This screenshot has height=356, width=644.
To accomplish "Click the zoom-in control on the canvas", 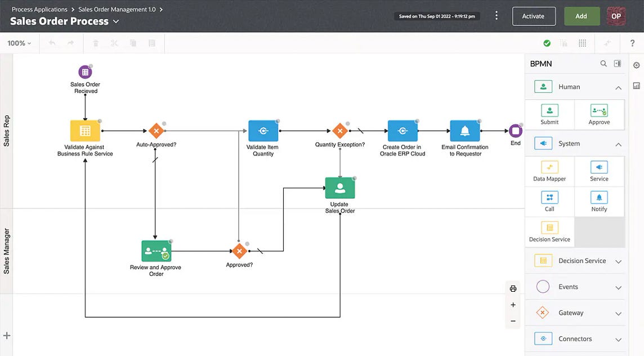I will [x=513, y=304].
